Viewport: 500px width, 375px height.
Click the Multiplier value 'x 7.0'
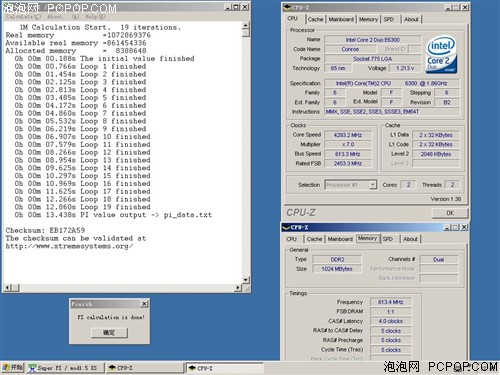click(x=348, y=144)
